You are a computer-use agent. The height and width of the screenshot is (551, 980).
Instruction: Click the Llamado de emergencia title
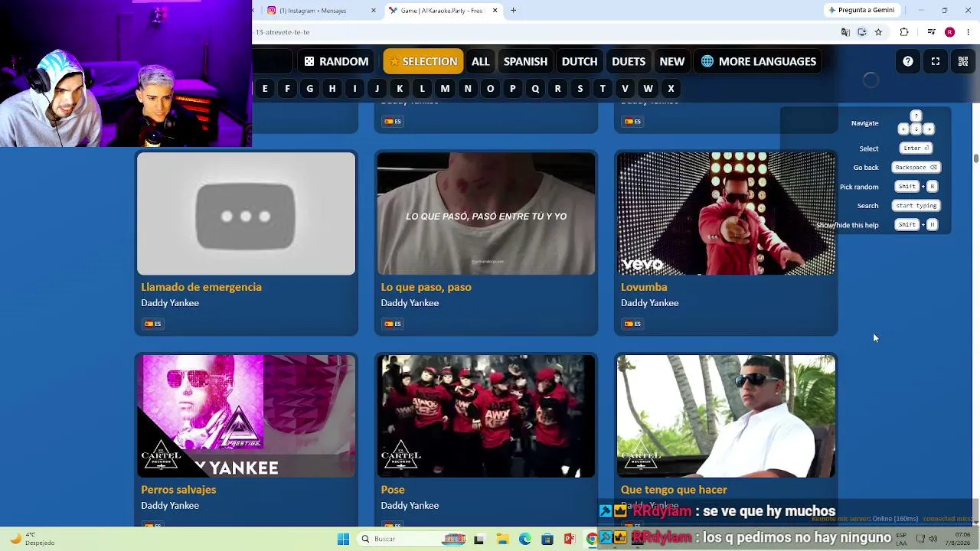click(x=201, y=287)
